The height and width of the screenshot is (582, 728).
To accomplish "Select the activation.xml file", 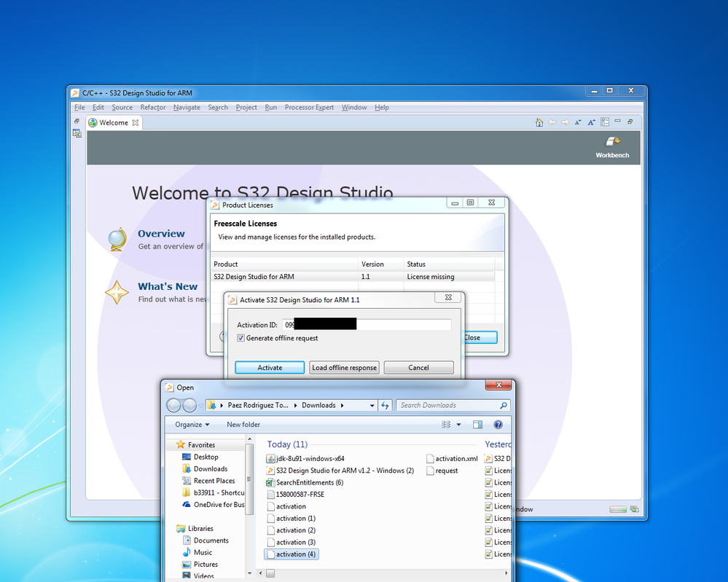I will [453, 459].
